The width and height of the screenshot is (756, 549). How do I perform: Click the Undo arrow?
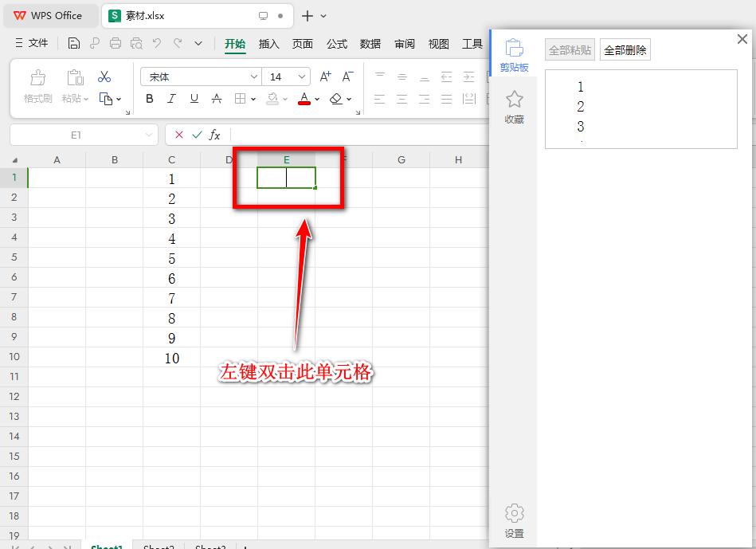(157, 43)
